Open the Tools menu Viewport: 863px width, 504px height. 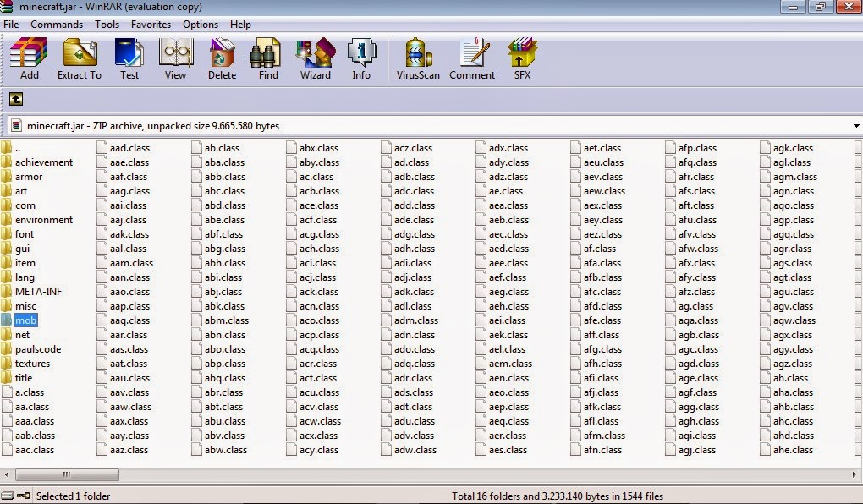(x=107, y=25)
